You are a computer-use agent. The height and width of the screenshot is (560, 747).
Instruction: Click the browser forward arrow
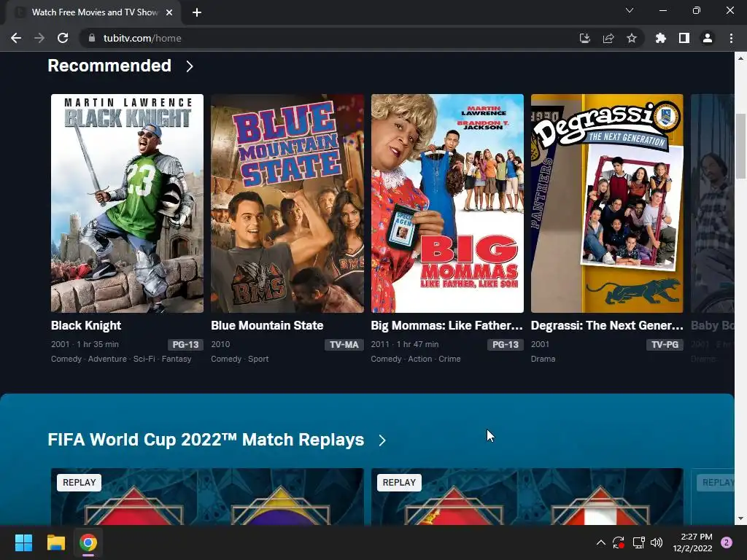tap(39, 38)
